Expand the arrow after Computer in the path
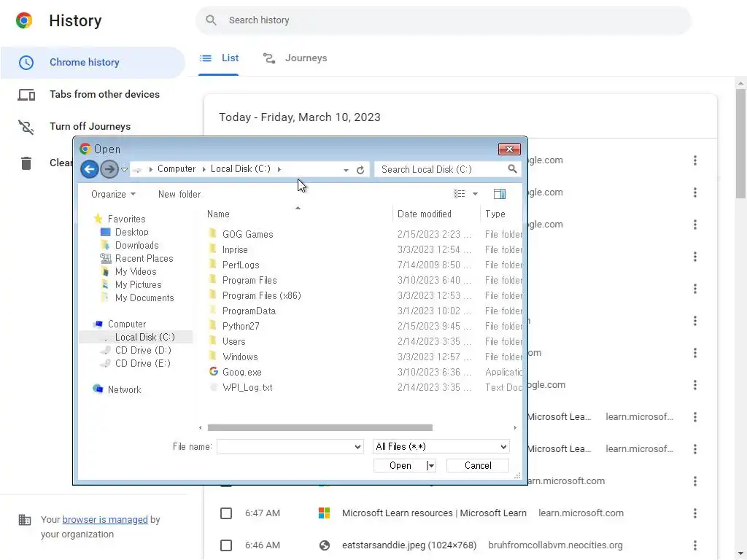This screenshot has width=747, height=560. pyautogui.click(x=204, y=169)
